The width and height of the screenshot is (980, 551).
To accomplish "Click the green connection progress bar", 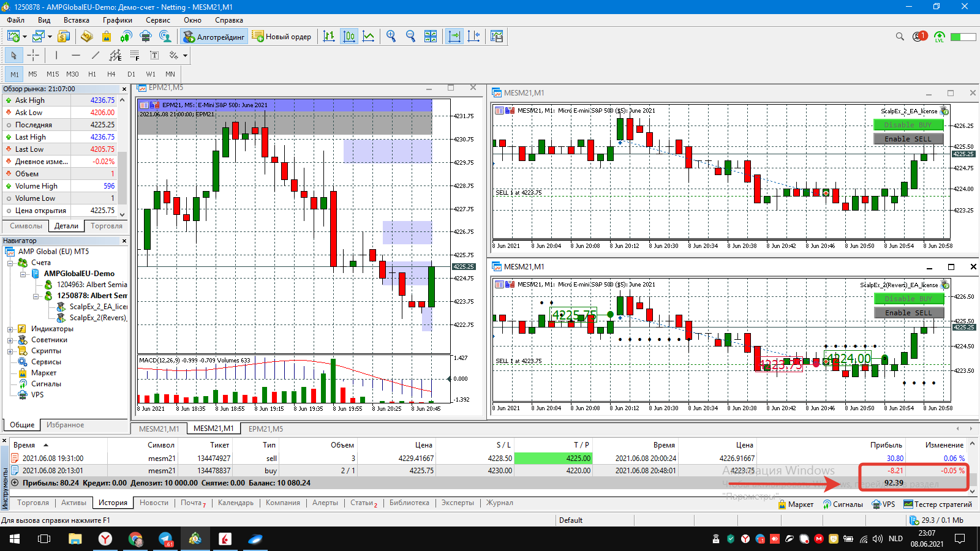I will coord(963,37).
